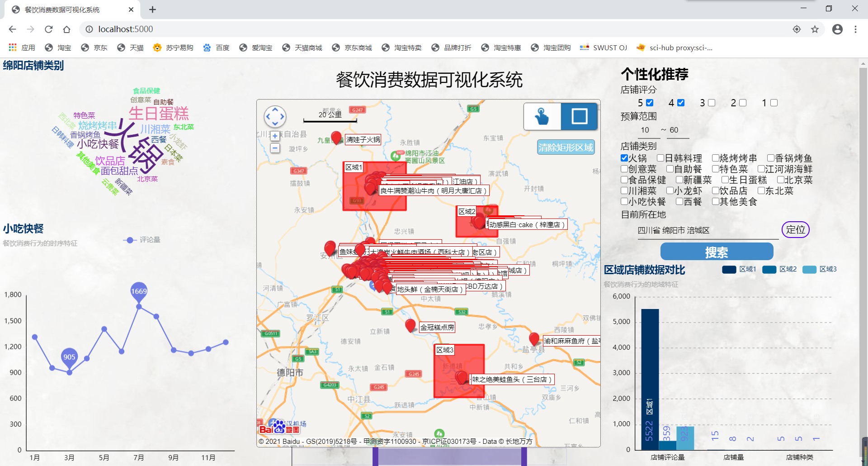Screen dimensions: 868x466
Task: Open the 应用 apps shortcut
Action: click(x=22, y=48)
